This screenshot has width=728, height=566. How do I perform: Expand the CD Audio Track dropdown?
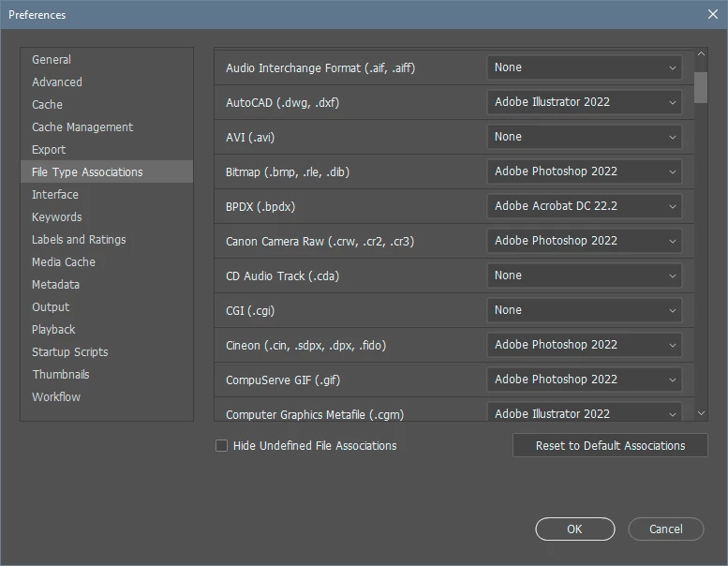(x=584, y=276)
